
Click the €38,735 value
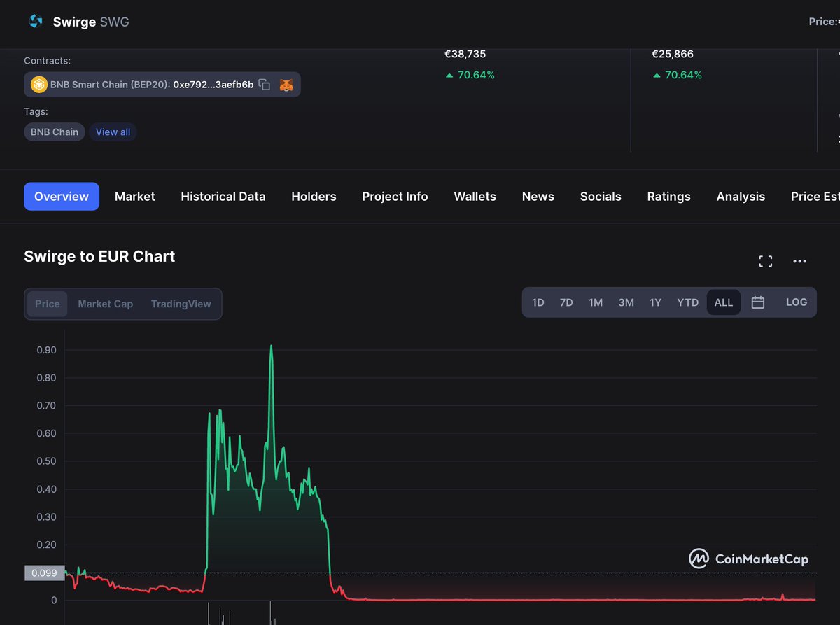[465, 54]
